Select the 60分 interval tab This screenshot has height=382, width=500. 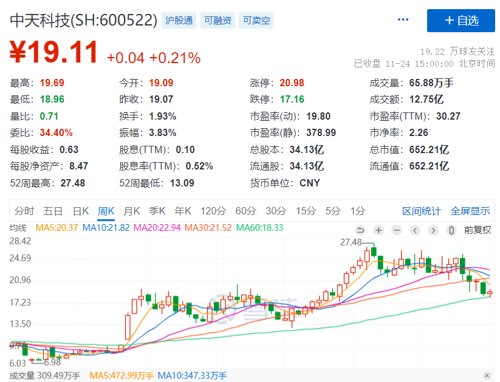click(x=246, y=211)
